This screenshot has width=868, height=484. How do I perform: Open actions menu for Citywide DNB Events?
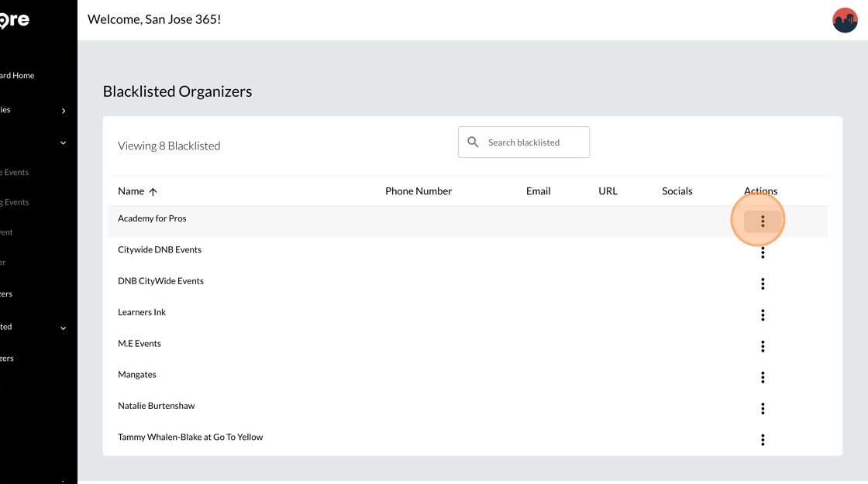coord(763,253)
